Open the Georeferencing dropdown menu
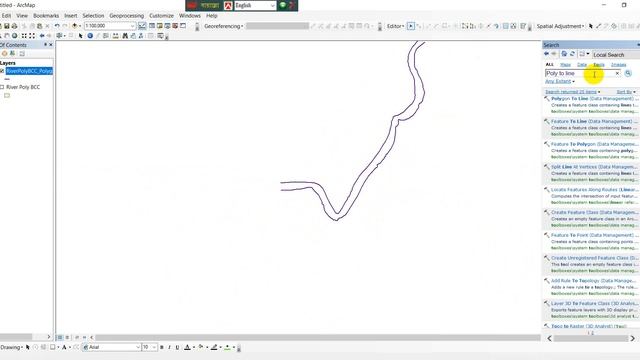Image resolution: width=640 pixels, height=360 pixels. [224, 26]
